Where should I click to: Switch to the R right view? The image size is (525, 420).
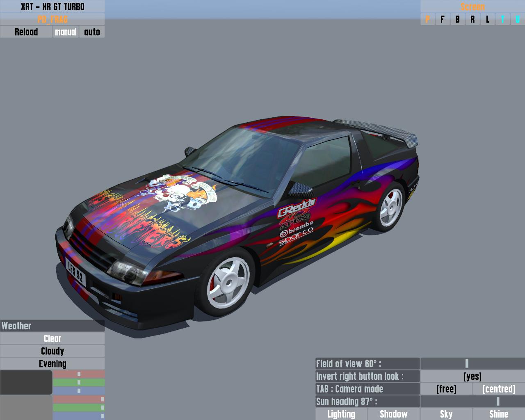point(473,19)
